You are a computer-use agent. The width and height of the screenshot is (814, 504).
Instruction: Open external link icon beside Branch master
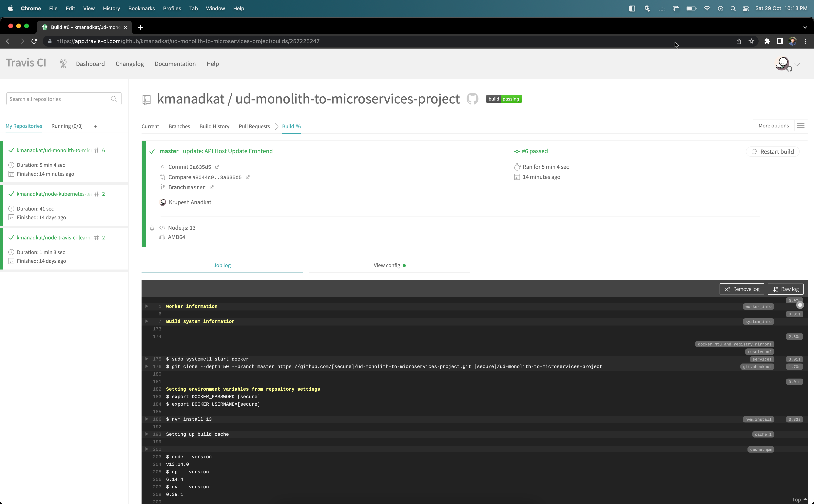tap(211, 187)
